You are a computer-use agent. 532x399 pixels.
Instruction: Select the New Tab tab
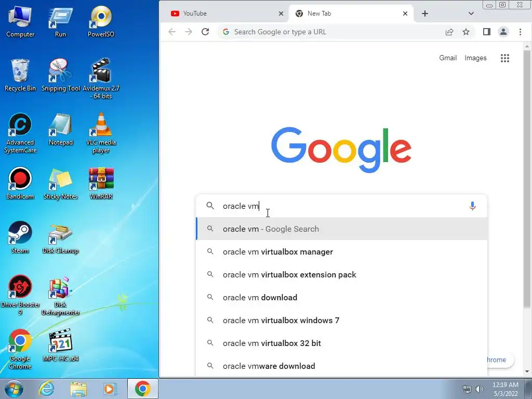pyautogui.click(x=351, y=14)
